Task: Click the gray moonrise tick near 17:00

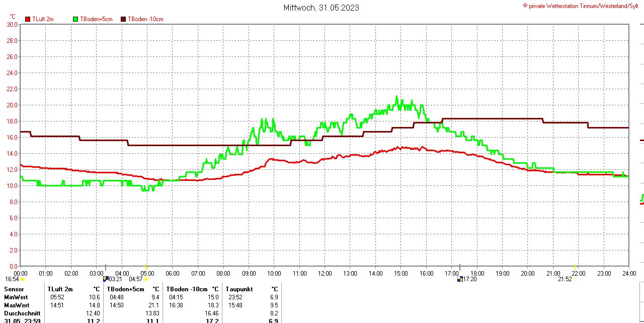Action: 460,267
